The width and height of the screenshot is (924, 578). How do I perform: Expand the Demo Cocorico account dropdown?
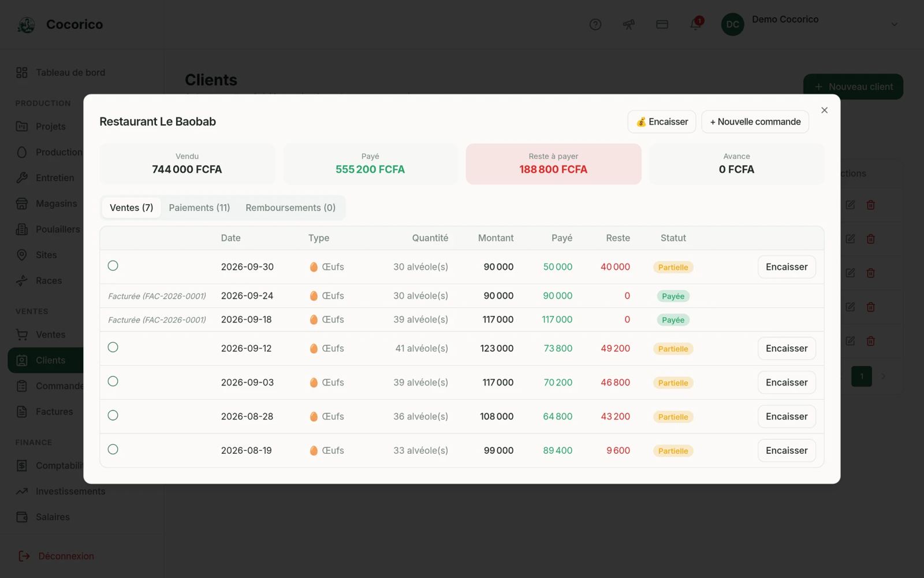[x=894, y=24]
